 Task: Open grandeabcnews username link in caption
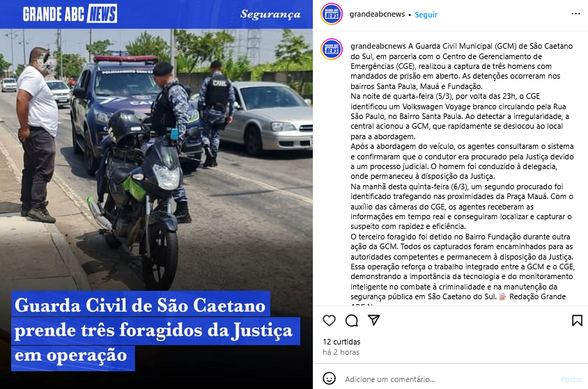378,46
